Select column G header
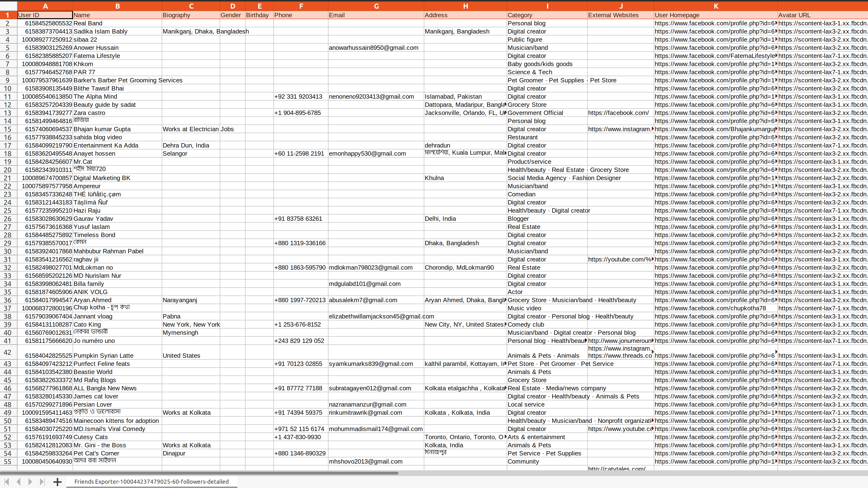Image resolution: width=868 pixels, height=488 pixels. (x=376, y=6)
